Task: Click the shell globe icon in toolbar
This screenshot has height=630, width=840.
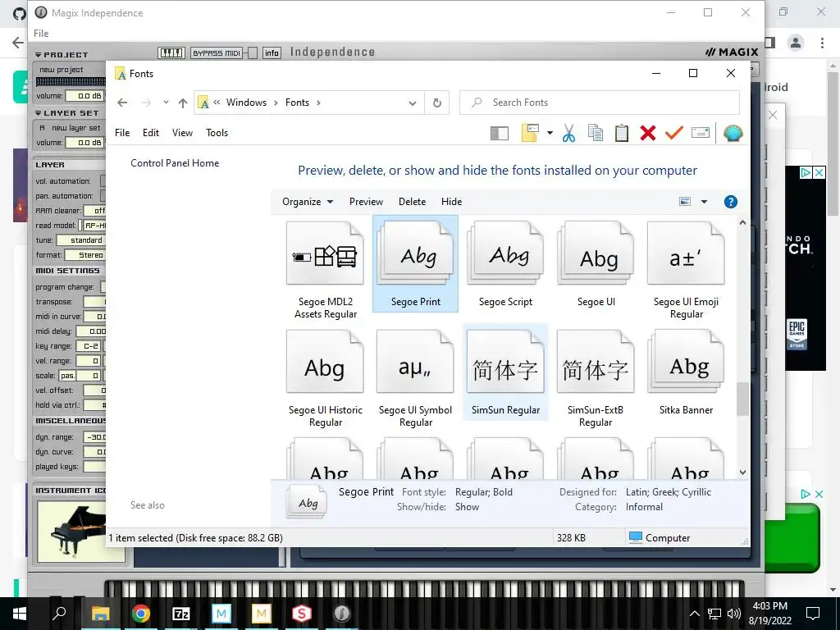Action: tap(733, 133)
